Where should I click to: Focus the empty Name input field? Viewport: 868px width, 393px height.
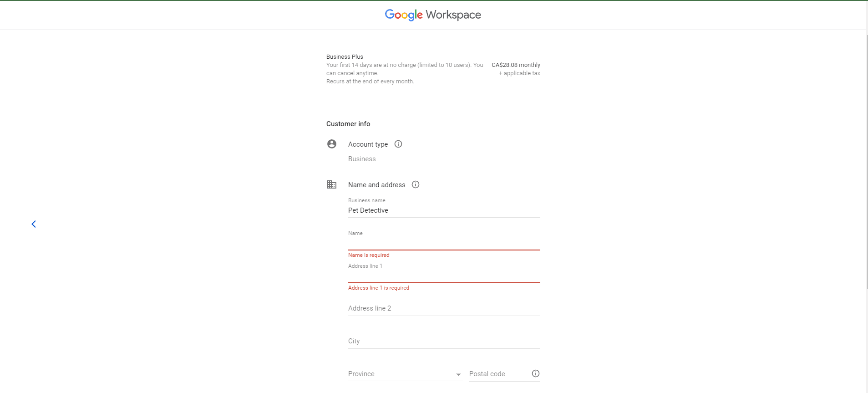click(x=444, y=243)
